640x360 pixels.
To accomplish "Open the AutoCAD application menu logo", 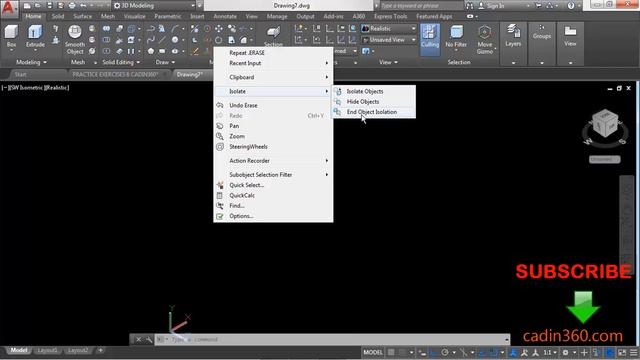I will pyautogui.click(x=9, y=9).
